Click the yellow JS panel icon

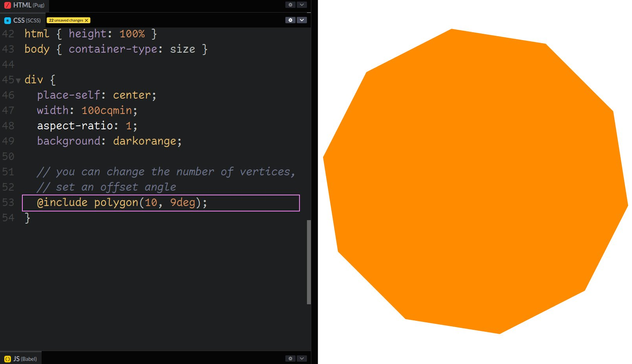pos(7,359)
